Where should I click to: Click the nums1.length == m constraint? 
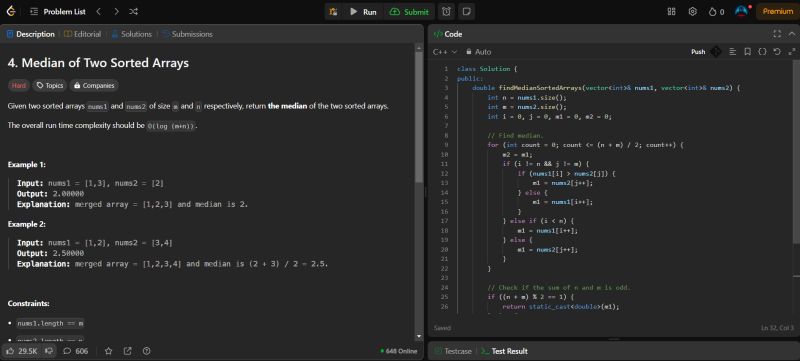50,323
